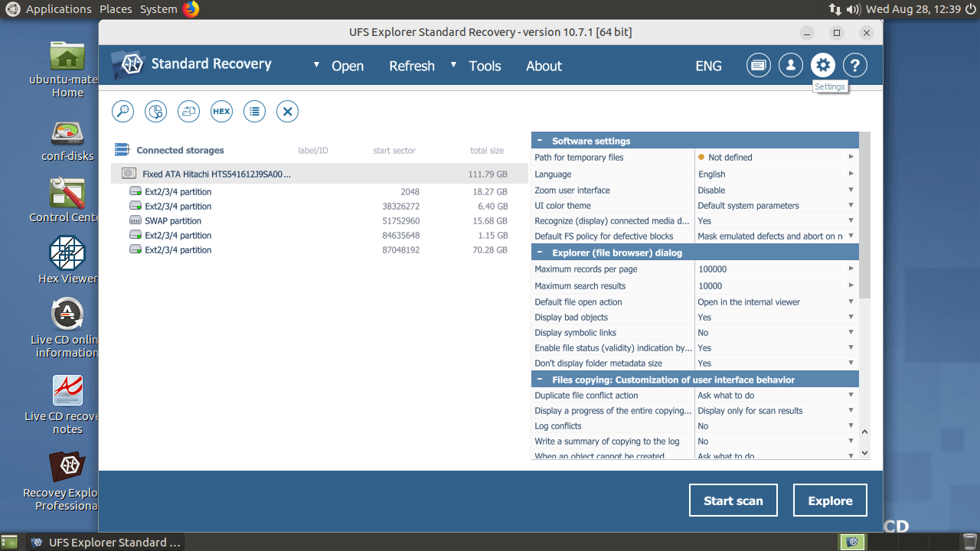Image resolution: width=980 pixels, height=551 pixels.
Task: Open conf-disks desktop icon
Action: 67,133
